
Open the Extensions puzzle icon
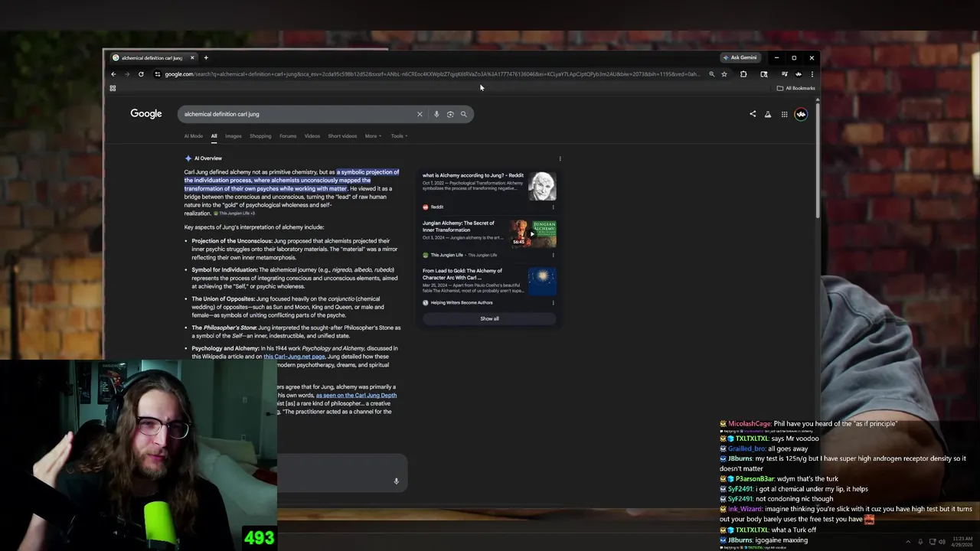[x=743, y=74]
